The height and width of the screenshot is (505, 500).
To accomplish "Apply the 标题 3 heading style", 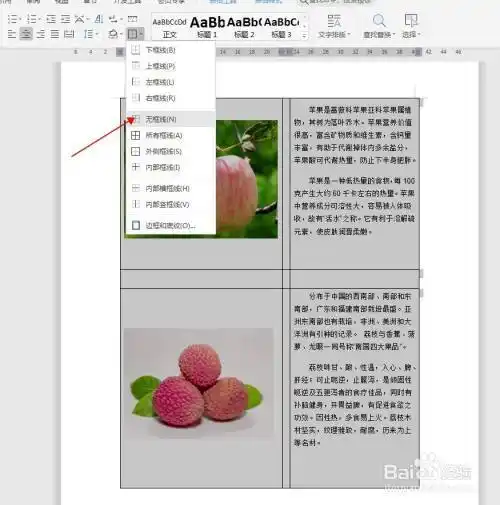I will click(x=282, y=27).
